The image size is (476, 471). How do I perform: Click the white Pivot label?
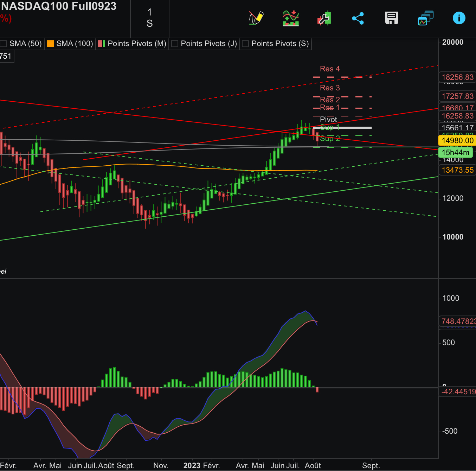[x=328, y=120]
